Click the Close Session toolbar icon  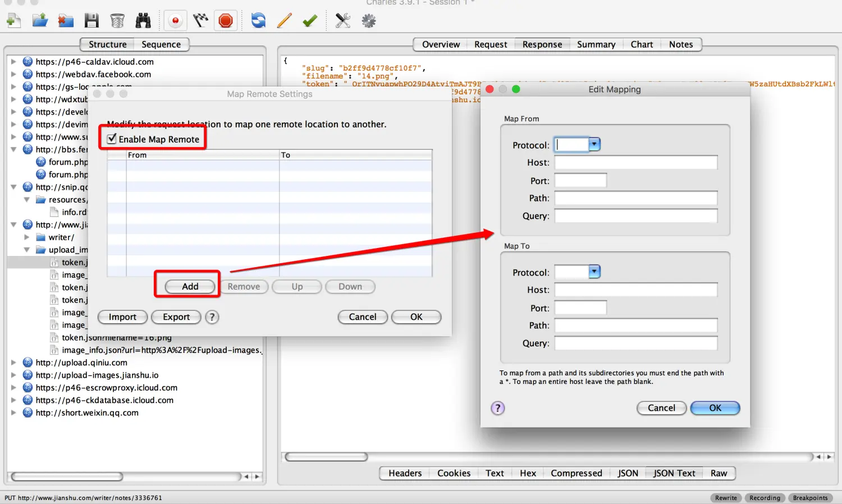coord(66,21)
